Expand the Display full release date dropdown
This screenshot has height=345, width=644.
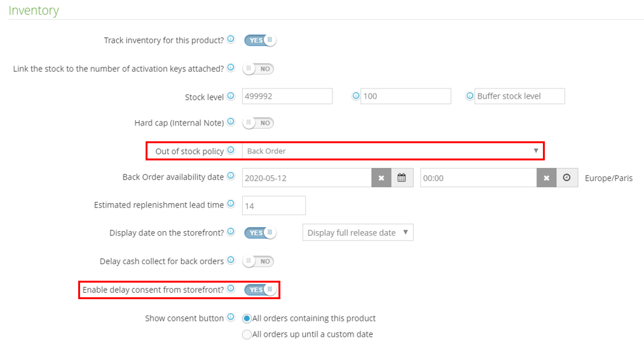coord(358,233)
